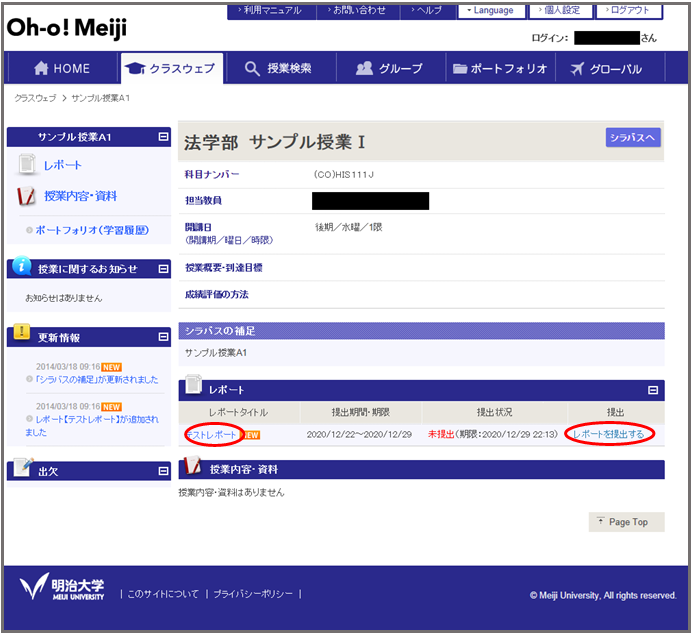Click the document icon on レポート section header

coord(193,384)
